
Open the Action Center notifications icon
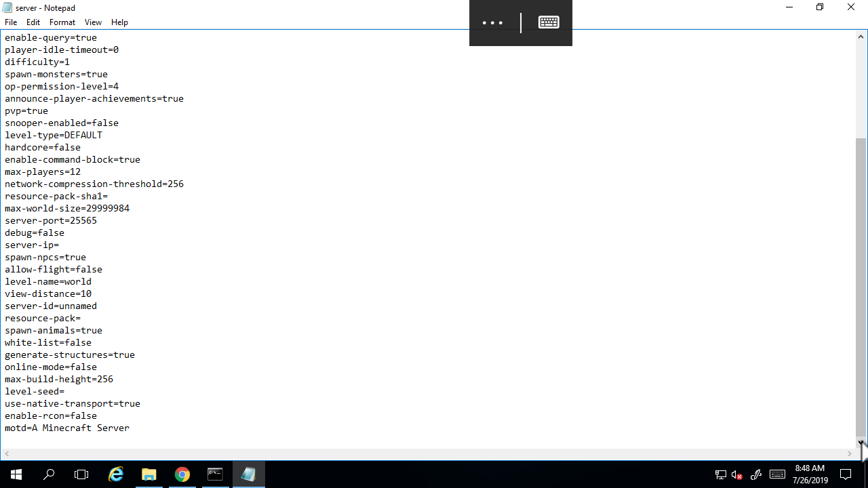pos(846,474)
